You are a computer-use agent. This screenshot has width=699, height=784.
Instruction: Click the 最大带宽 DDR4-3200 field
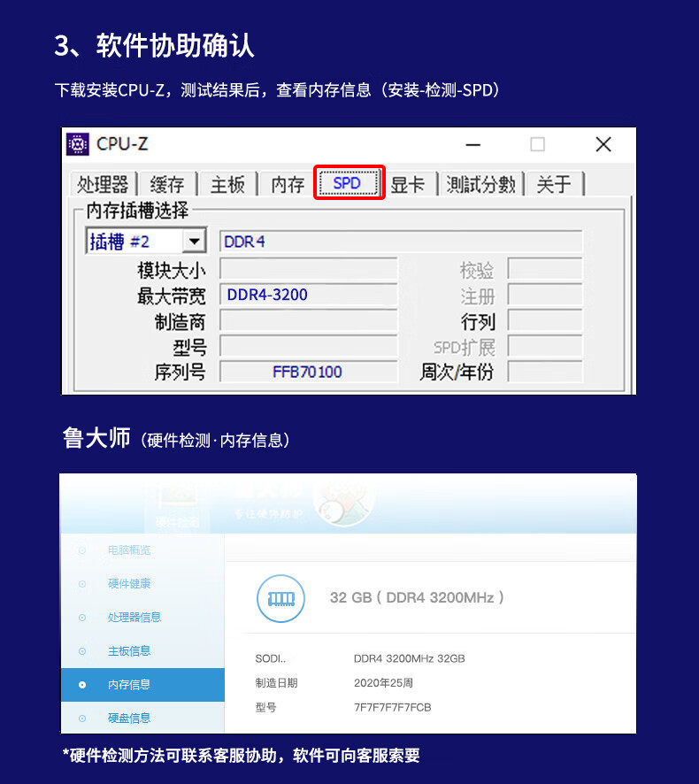309,295
